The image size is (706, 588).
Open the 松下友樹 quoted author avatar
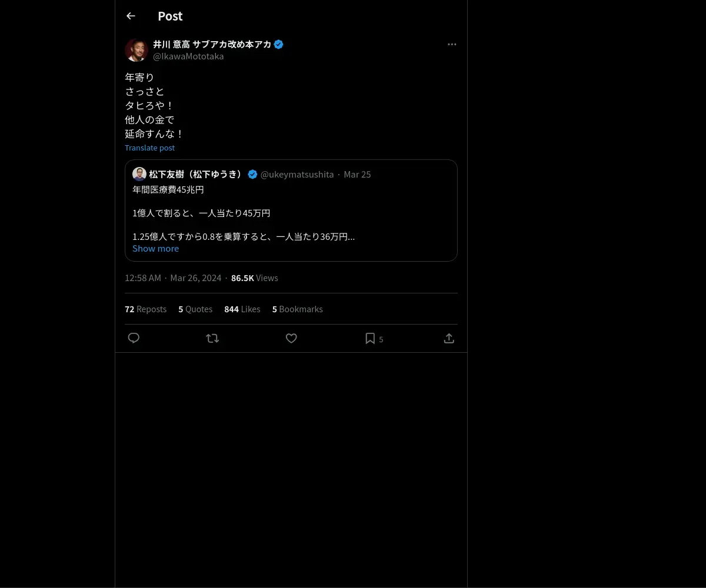[x=139, y=174]
